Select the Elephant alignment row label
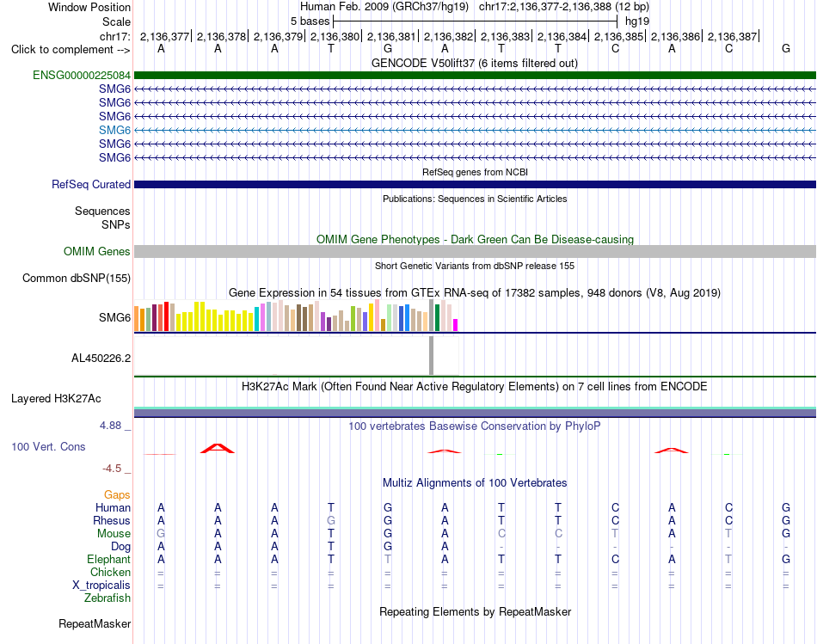817x644 pixels. 108,559
